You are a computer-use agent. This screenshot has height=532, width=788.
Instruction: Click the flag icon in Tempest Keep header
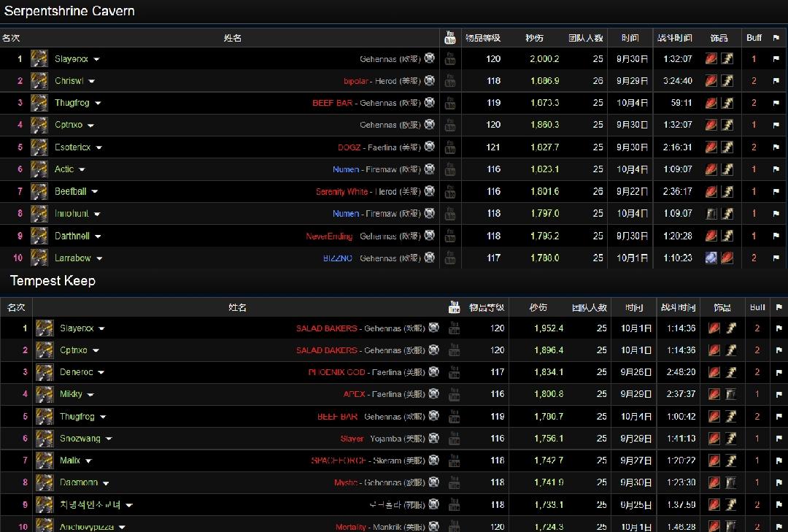click(779, 308)
